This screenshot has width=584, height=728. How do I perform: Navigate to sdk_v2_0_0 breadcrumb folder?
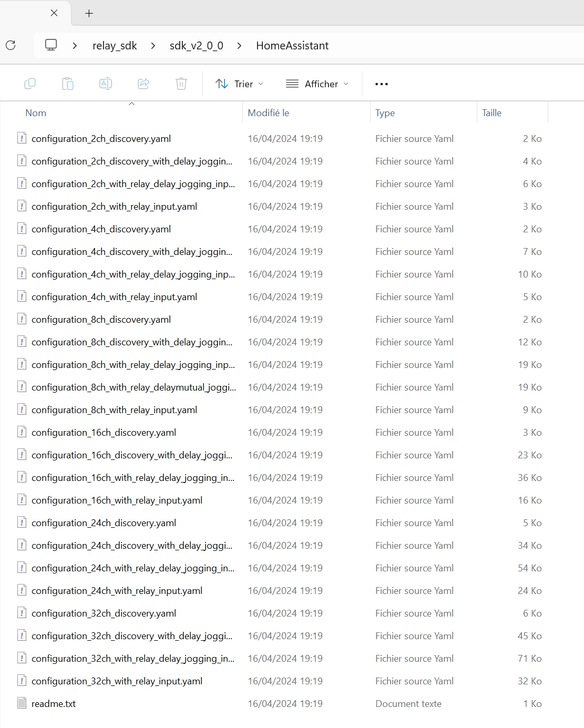tap(196, 46)
